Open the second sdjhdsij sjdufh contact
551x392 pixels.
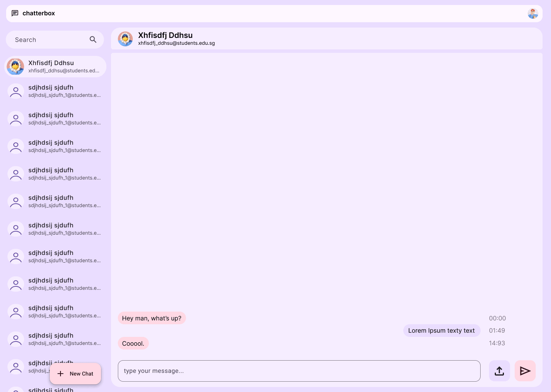[x=55, y=119]
